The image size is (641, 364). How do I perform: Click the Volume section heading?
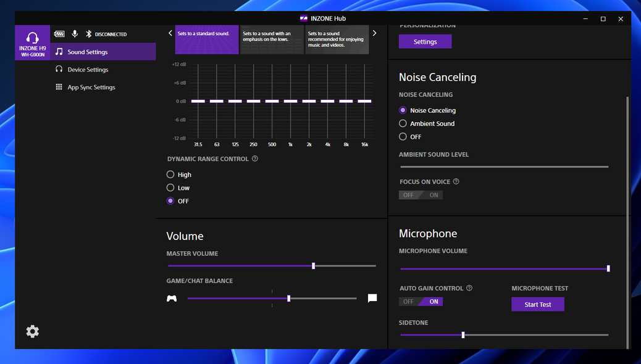tap(185, 236)
